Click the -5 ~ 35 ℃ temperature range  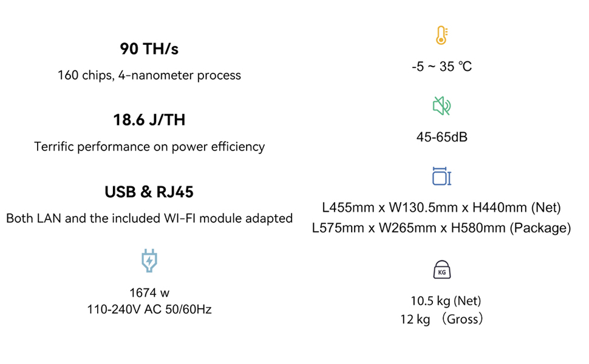[x=441, y=67]
